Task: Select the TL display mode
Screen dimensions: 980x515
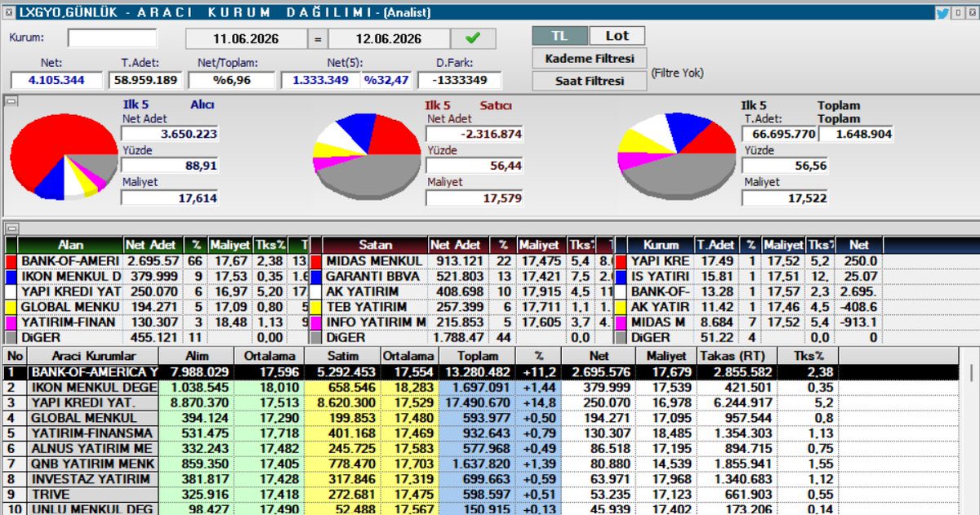Action: (559, 36)
